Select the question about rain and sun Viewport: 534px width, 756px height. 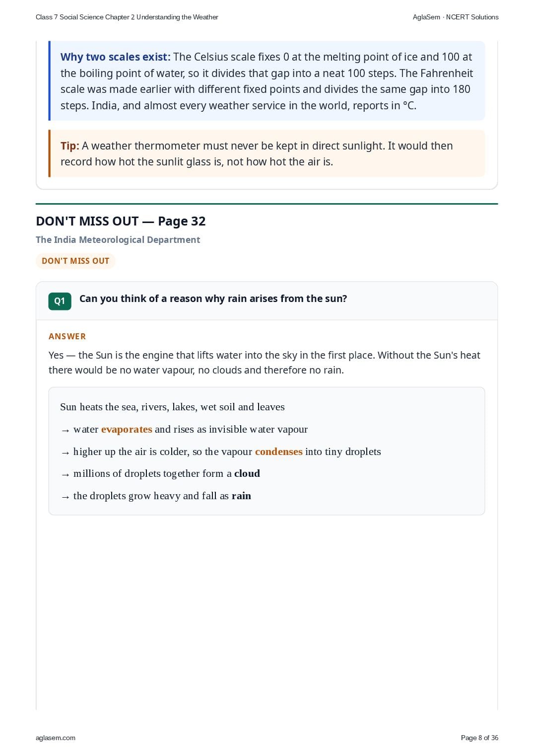coord(213,299)
